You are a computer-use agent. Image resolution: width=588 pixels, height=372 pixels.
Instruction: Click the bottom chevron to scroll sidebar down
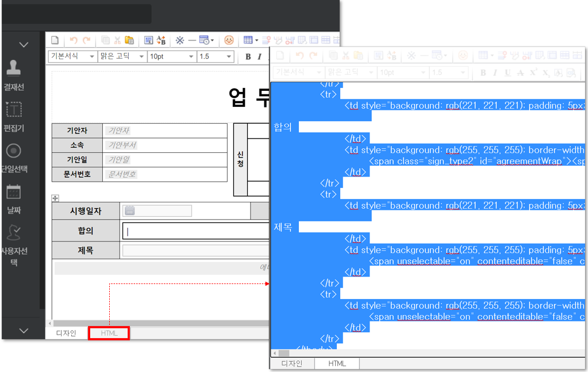click(24, 331)
